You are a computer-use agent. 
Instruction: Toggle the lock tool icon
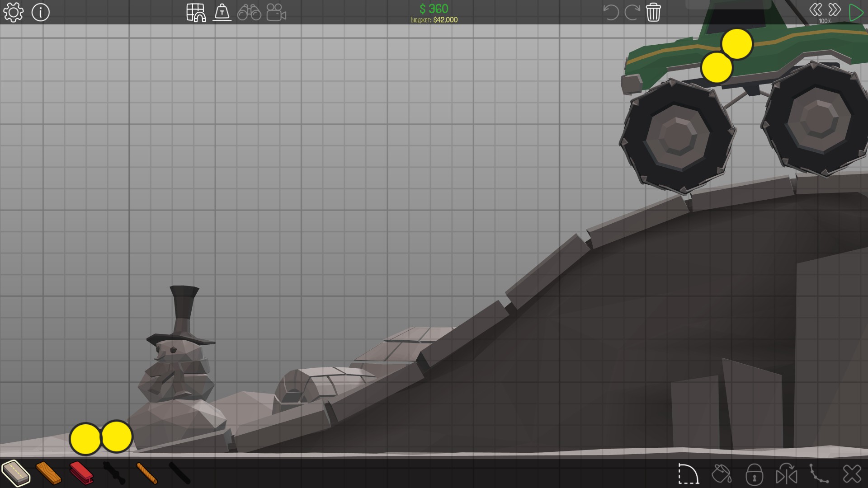(x=754, y=474)
